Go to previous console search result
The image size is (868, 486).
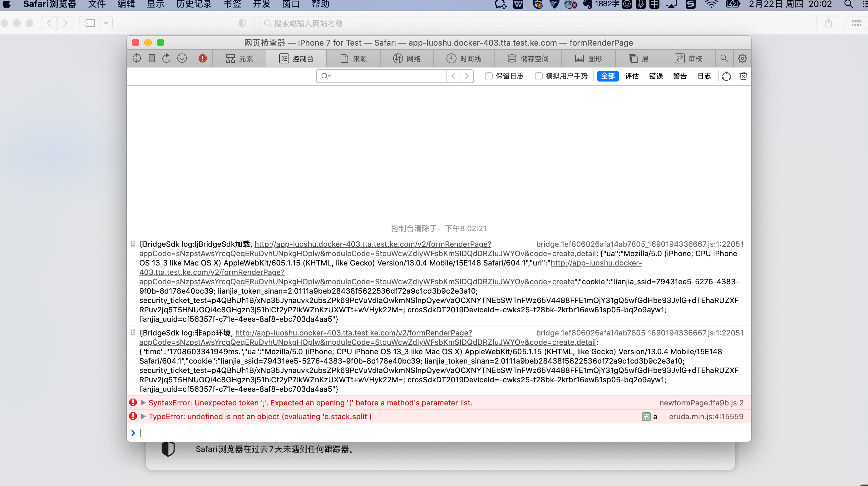point(453,76)
